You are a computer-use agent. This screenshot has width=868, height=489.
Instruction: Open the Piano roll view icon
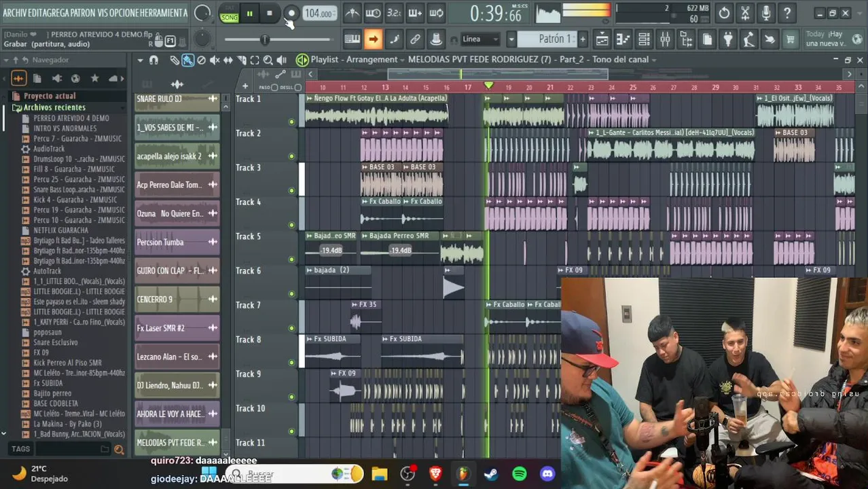click(x=623, y=39)
